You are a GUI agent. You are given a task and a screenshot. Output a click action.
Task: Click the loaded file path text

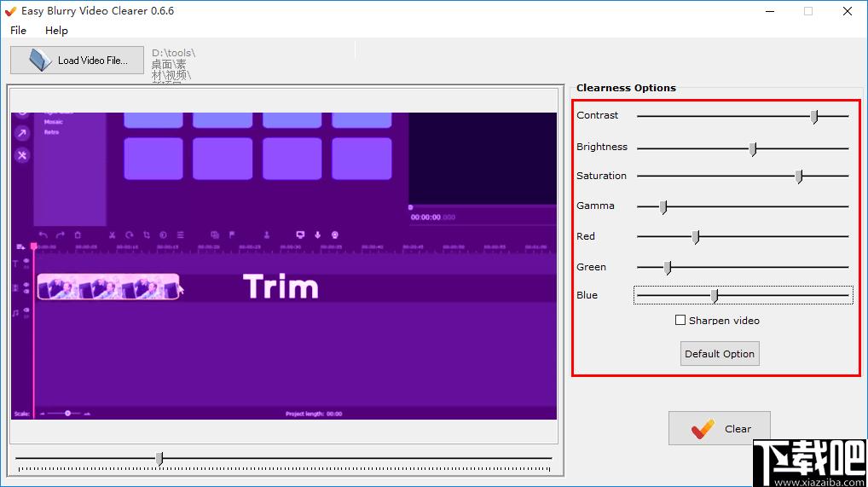point(173,64)
